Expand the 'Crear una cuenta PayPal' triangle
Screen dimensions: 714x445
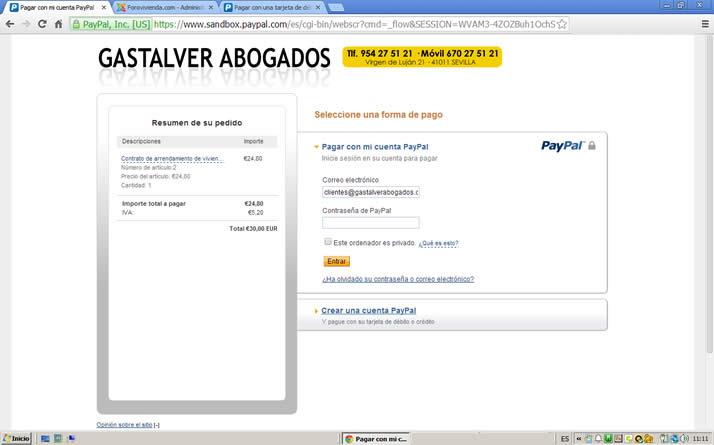[x=316, y=311]
